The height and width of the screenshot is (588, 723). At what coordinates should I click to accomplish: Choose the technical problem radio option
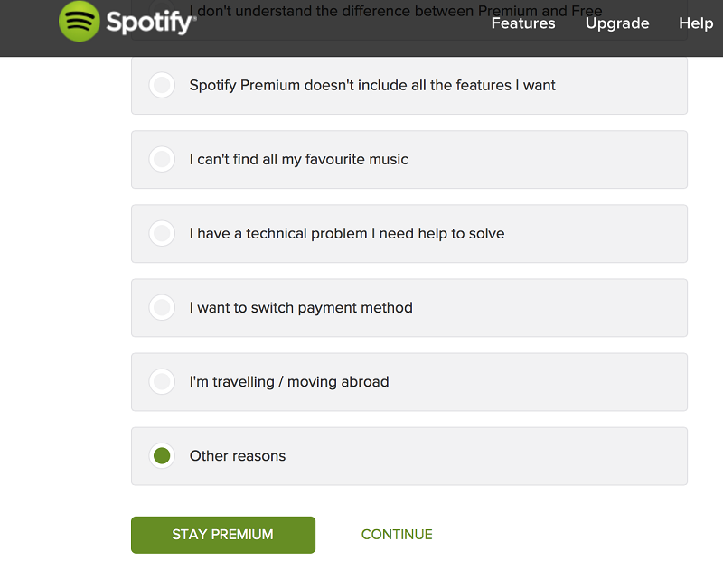pos(162,233)
